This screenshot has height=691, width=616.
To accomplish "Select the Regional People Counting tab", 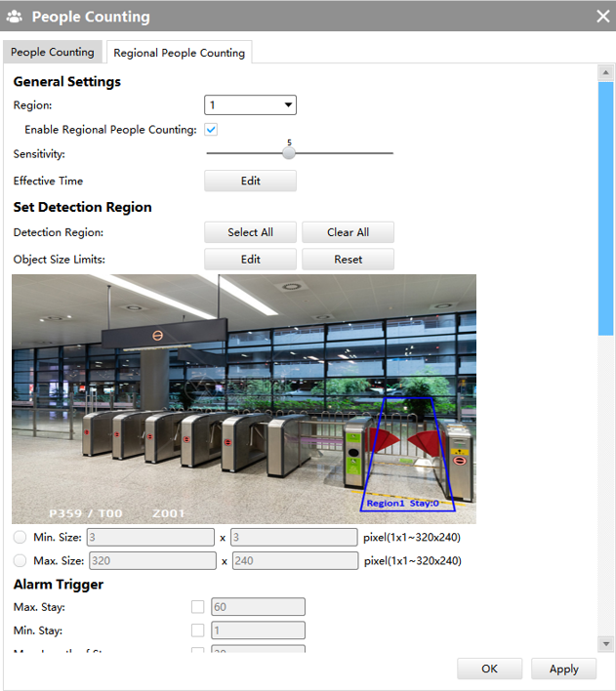I will [179, 53].
